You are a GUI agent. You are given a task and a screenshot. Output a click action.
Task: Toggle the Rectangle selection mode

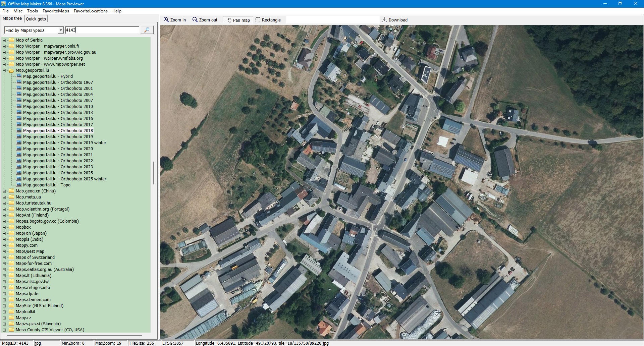click(268, 20)
